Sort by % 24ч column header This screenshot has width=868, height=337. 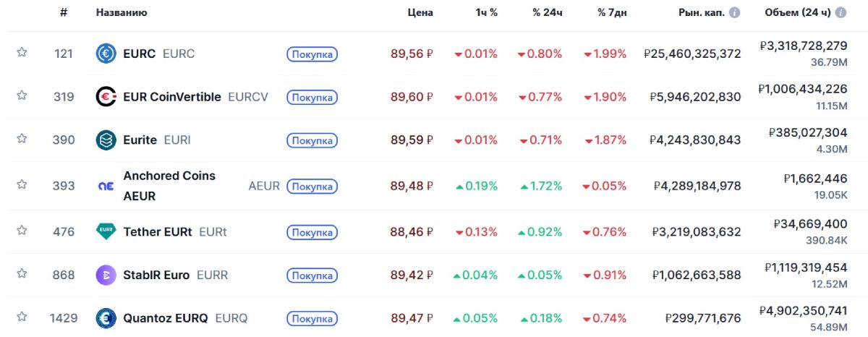[x=547, y=12]
